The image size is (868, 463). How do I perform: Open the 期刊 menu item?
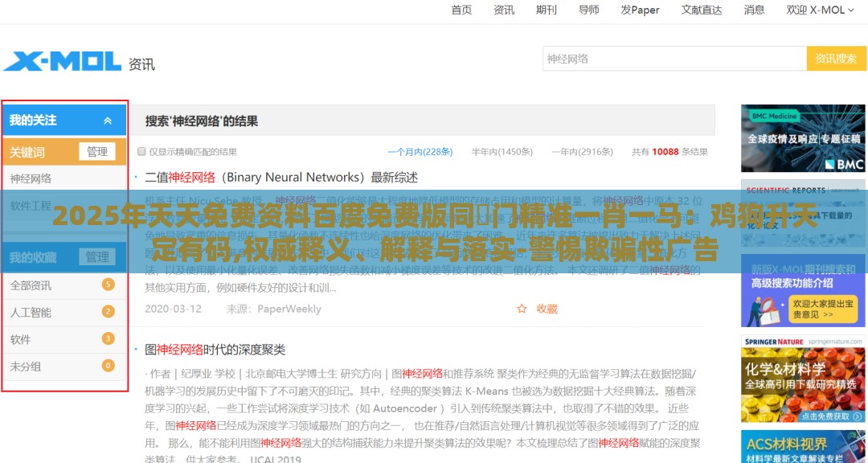546,10
